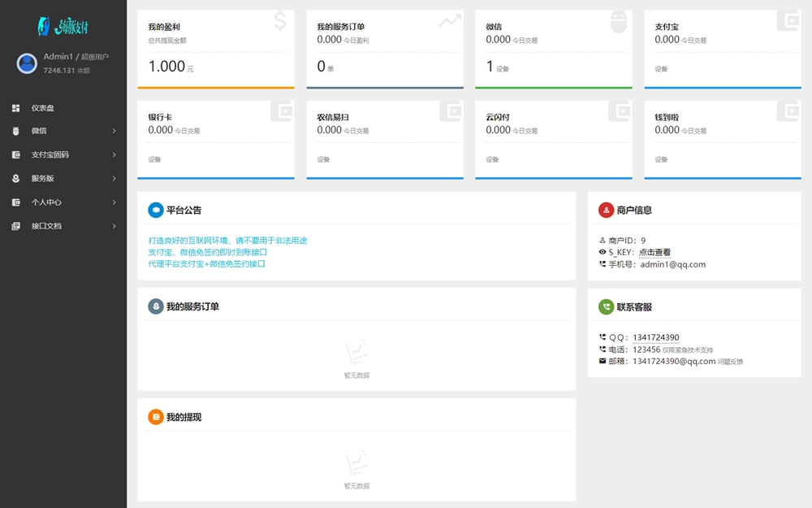Image resolution: width=812 pixels, height=508 pixels.
Task: Select the 我的盈利 profit card
Action: (215, 49)
